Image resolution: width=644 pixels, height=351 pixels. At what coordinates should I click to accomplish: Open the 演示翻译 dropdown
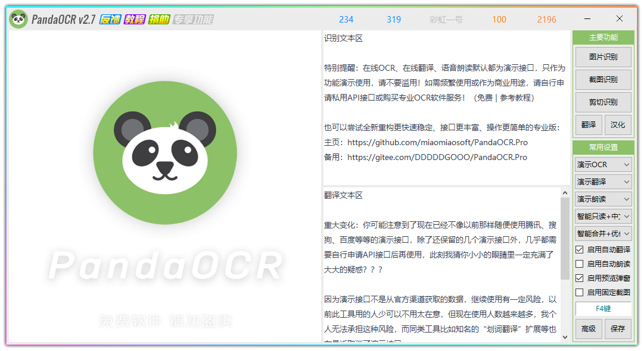(603, 181)
